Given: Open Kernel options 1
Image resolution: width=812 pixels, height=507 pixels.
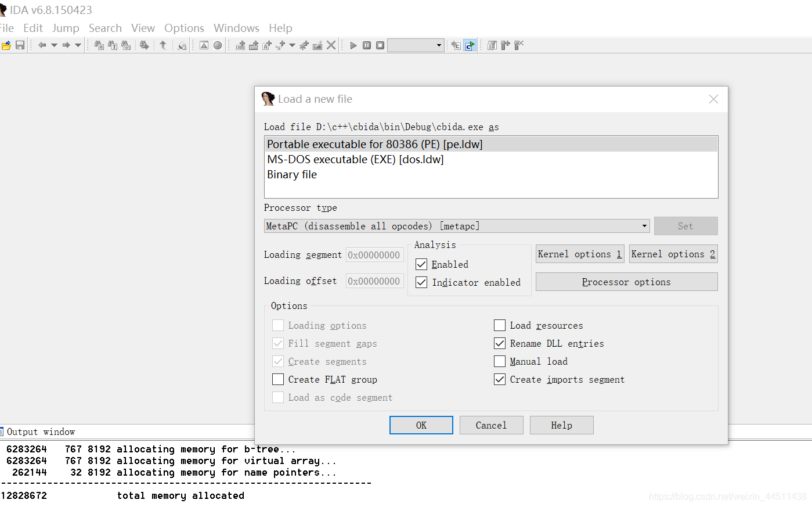Looking at the screenshot, I should point(580,254).
